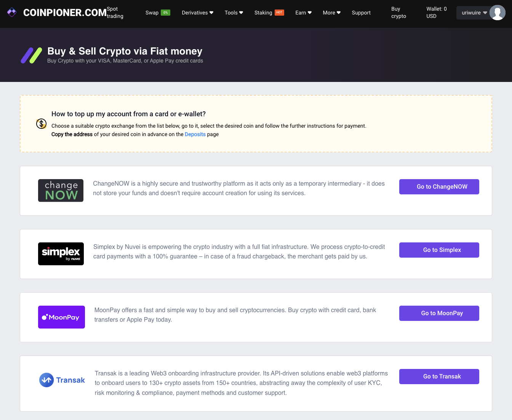Screen dimensions: 512x420
Task: Click the purple and green stripes icon
Action: [31, 56]
